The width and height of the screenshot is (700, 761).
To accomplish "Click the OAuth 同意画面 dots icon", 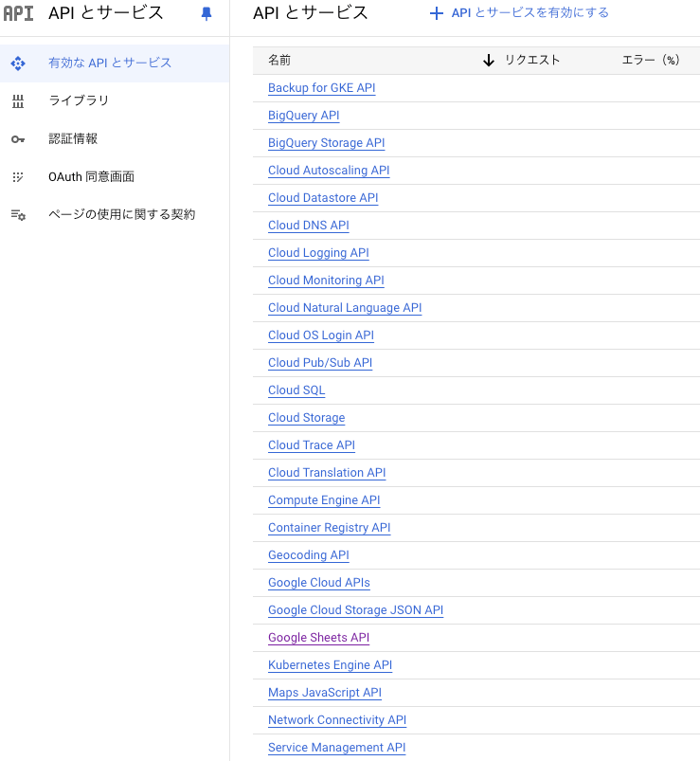I will [x=18, y=177].
